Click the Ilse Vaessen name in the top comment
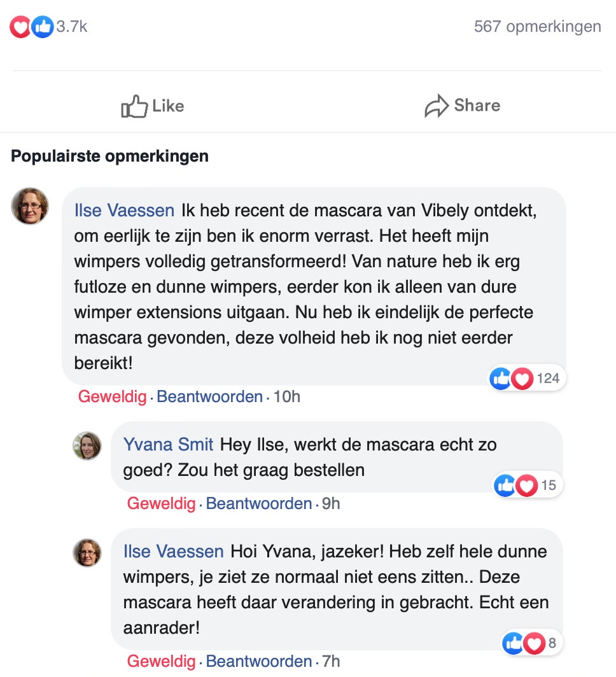616x677 pixels. 124,210
